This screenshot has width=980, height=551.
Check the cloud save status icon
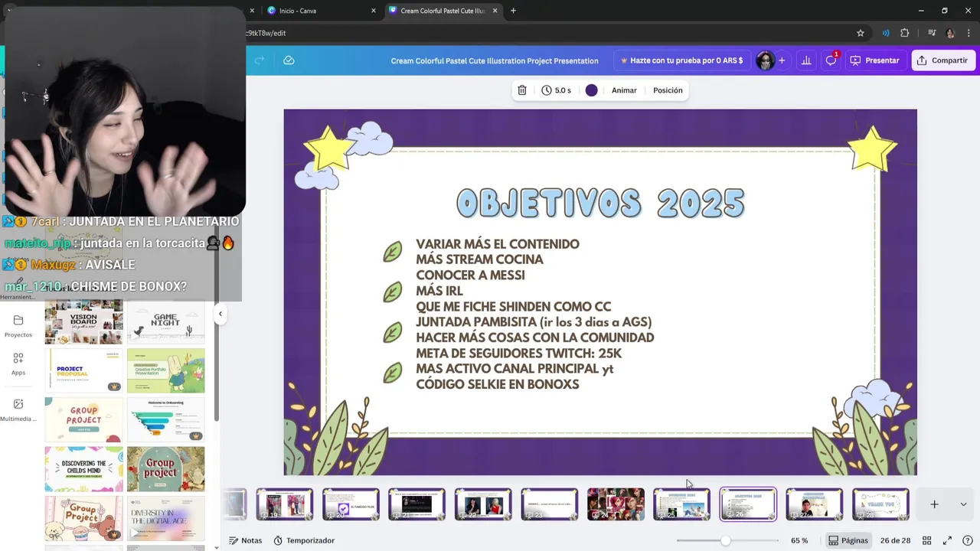point(289,60)
